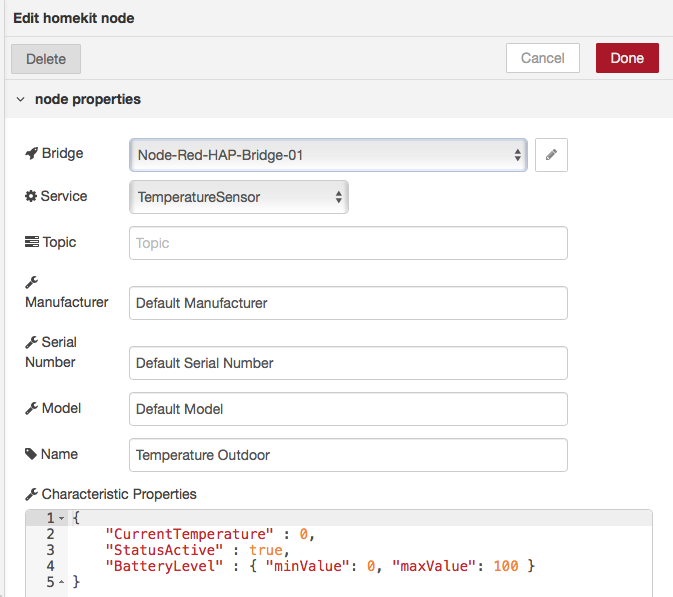The width and height of the screenshot is (673, 597).
Task: Click the wrench icon beside Serial Number
Action: [x=31, y=342]
